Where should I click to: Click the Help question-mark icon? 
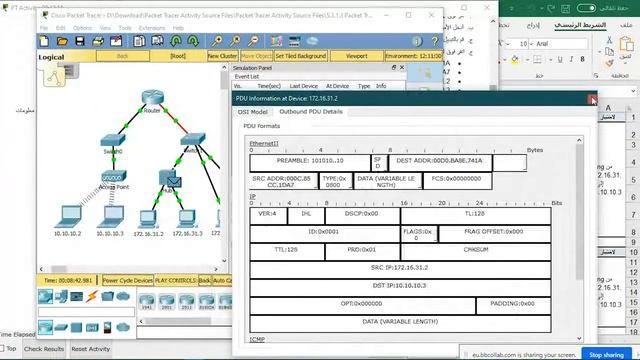[435, 41]
